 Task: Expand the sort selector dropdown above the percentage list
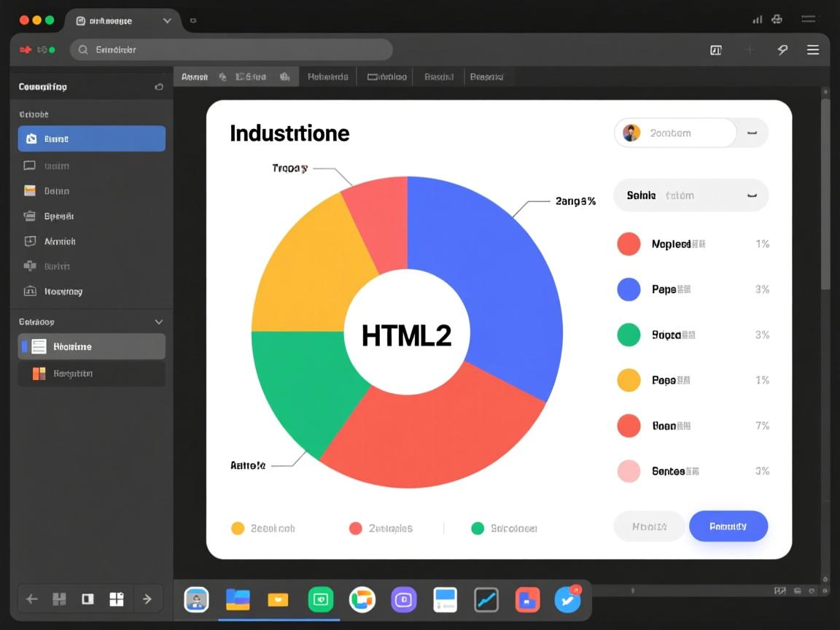690,195
